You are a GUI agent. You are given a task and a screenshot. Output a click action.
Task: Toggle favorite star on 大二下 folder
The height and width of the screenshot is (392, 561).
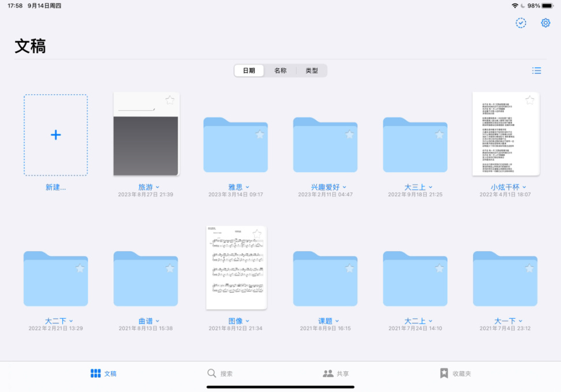coord(80,268)
